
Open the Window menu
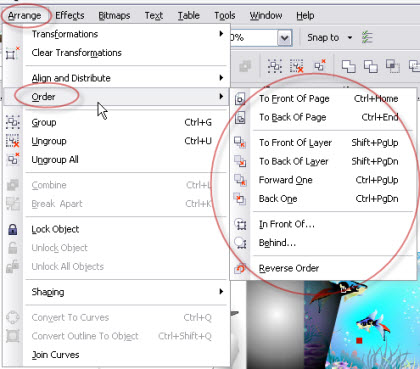[x=266, y=16]
